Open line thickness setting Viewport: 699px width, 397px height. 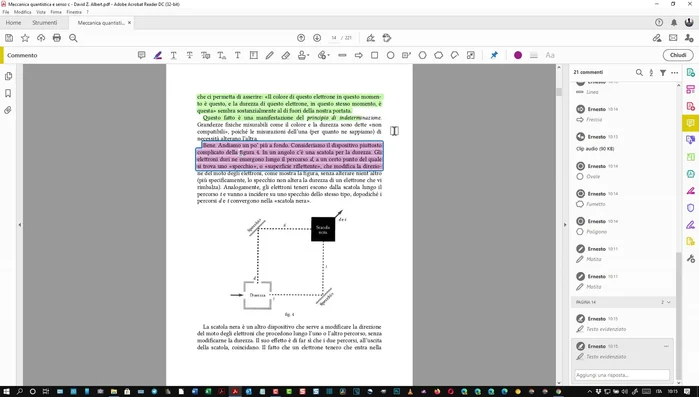[x=534, y=55]
